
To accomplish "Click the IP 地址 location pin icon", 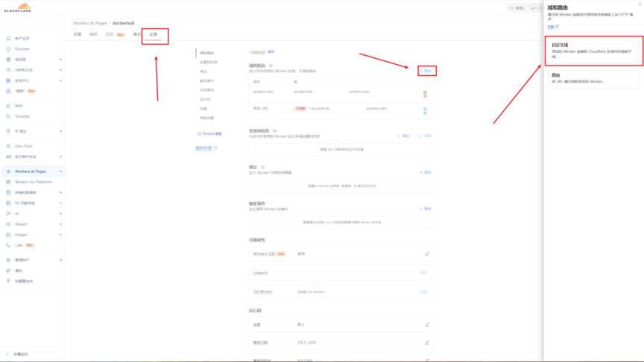I will [x=8, y=131].
